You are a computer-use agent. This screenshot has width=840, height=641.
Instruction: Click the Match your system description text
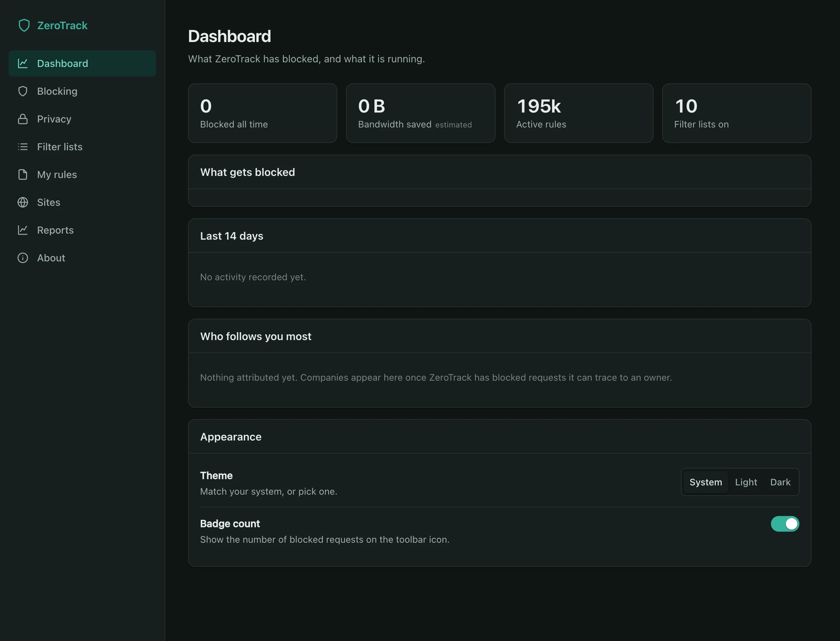[x=268, y=491]
